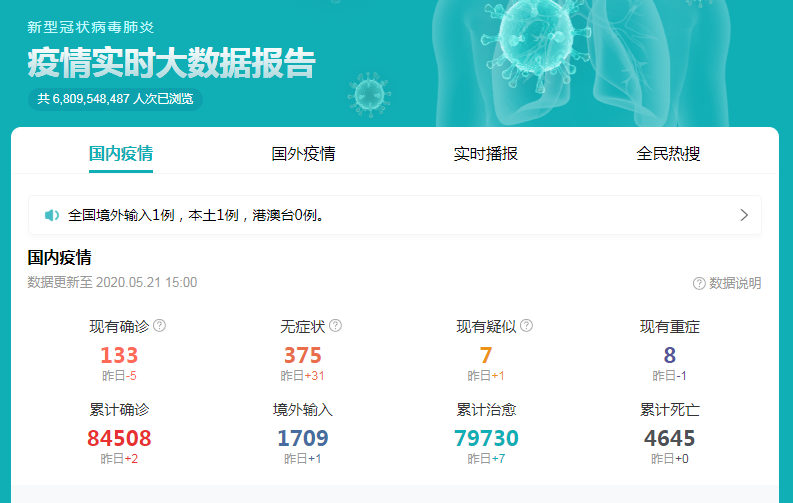Screen dimensions: 793x503
Task: Click the question icon next to 数据说明
Action: 699,284
